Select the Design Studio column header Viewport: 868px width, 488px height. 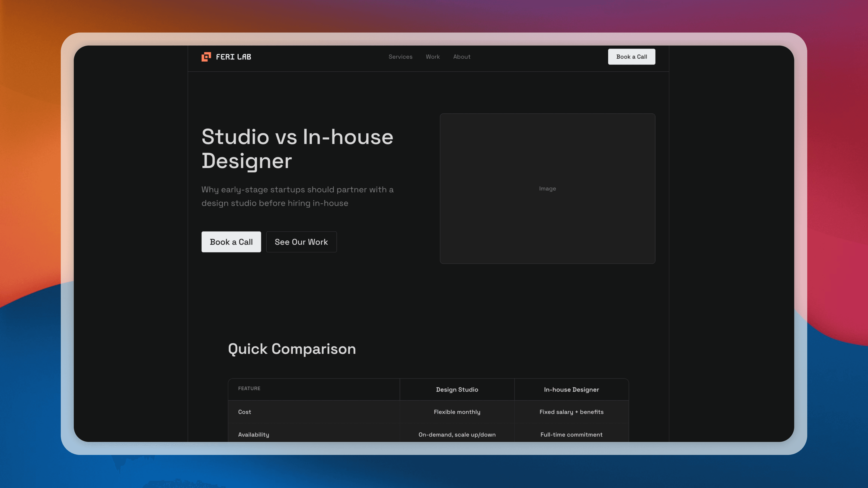point(457,389)
